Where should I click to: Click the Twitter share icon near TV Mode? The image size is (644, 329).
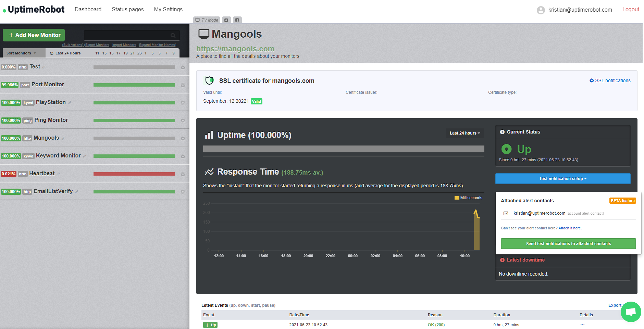click(x=226, y=20)
